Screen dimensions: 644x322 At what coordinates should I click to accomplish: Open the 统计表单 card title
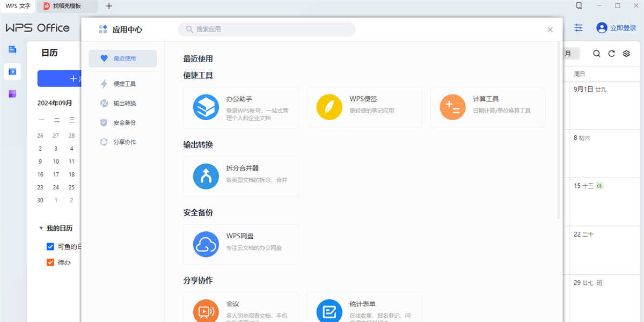363,304
